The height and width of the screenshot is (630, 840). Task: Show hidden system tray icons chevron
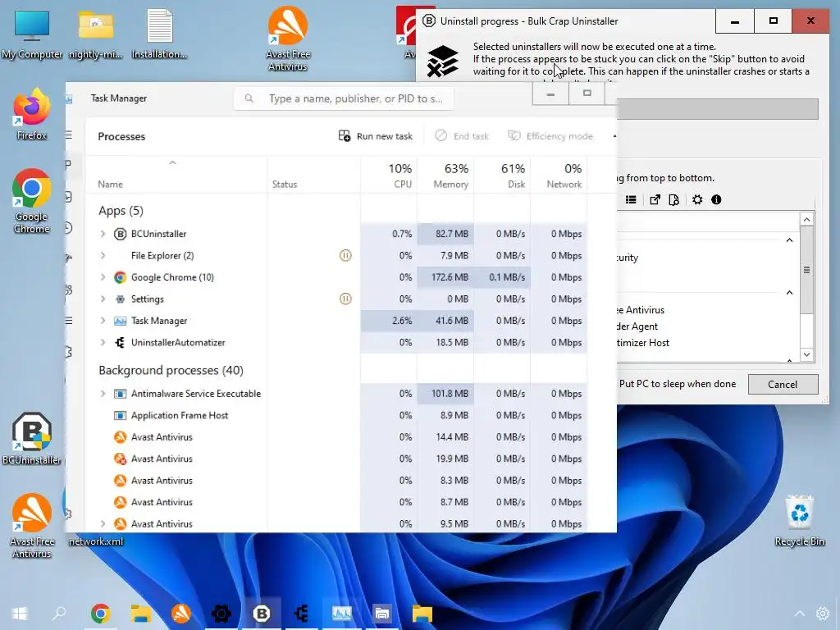799,614
